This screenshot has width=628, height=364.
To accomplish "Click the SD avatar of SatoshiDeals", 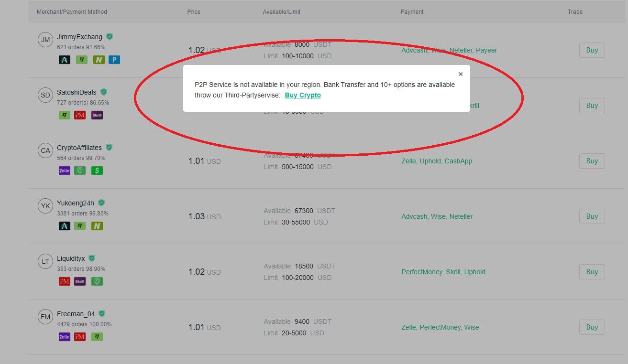I will pos(45,95).
